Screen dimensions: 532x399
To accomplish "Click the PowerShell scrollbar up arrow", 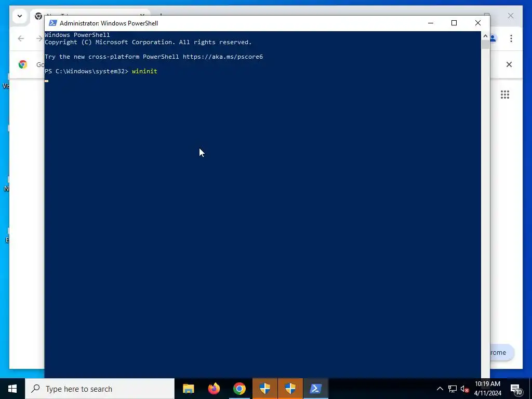I will (485, 36).
